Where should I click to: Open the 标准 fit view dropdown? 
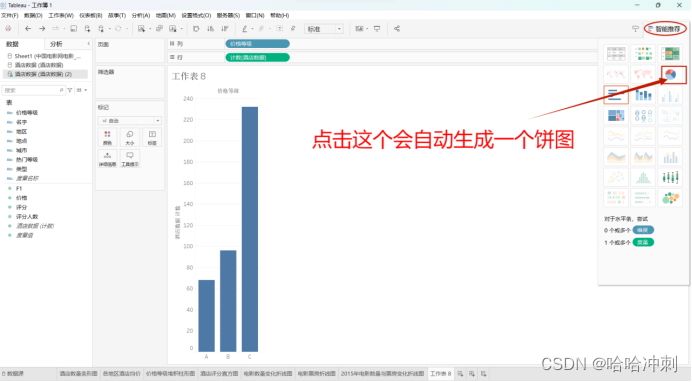point(323,29)
